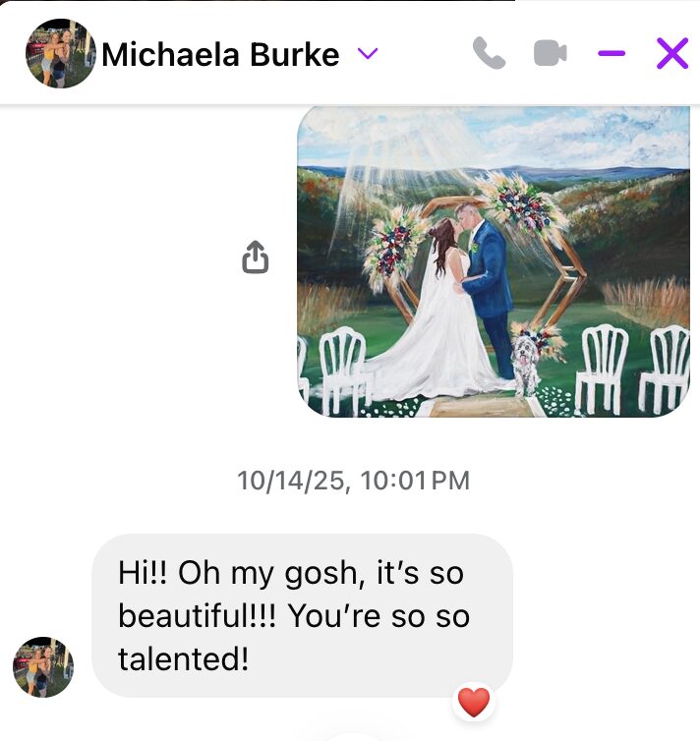Click the dog in the wedding painting
Viewport: 700px width, 741px height.
[526, 364]
